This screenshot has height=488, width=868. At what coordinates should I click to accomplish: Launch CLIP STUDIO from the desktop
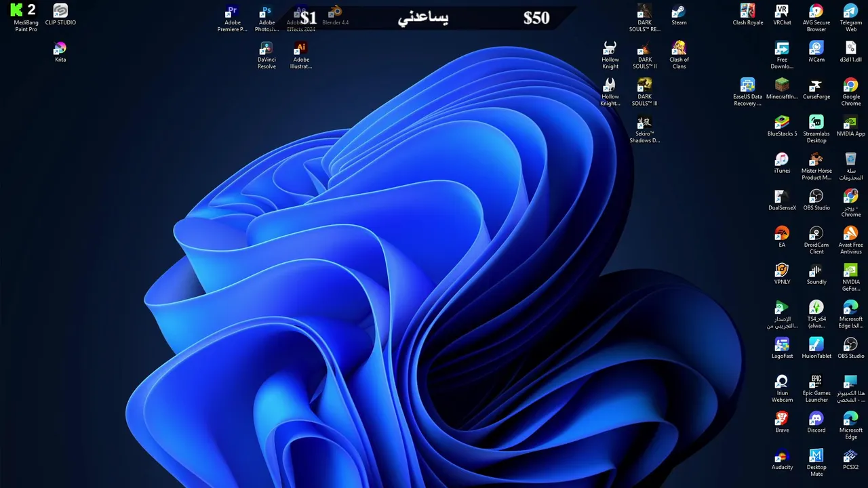point(60,14)
